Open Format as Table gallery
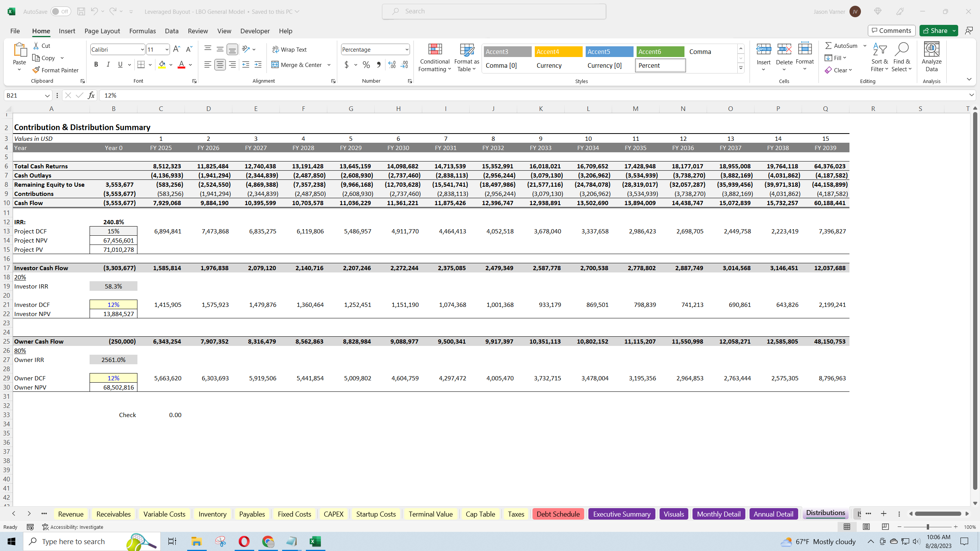This screenshot has width=980, height=551. click(467, 57)
